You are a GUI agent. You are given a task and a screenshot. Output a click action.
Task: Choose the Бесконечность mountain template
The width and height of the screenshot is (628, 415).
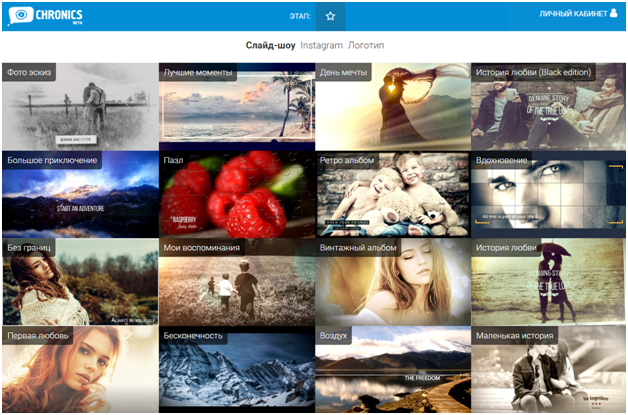237,369
